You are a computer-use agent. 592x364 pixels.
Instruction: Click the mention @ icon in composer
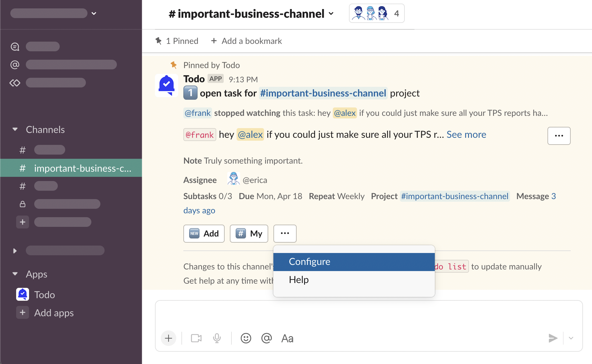[x=266, y=338]
